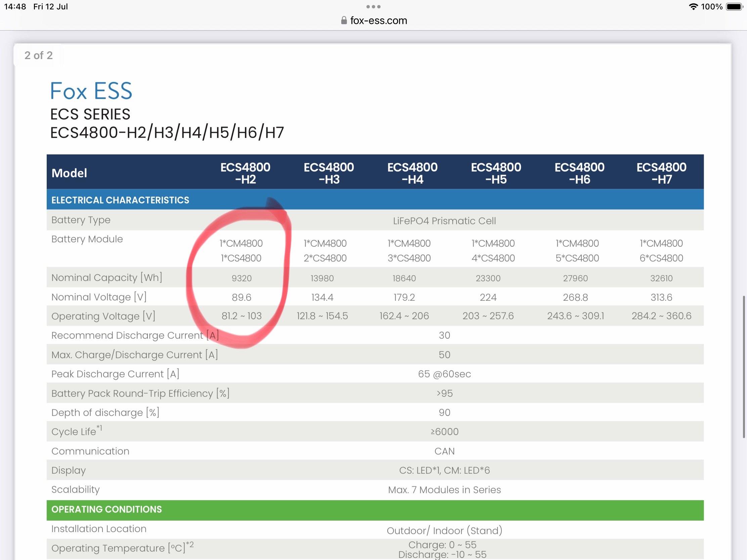Tap the 'Max. 7 Modules in Series' text

444,490
